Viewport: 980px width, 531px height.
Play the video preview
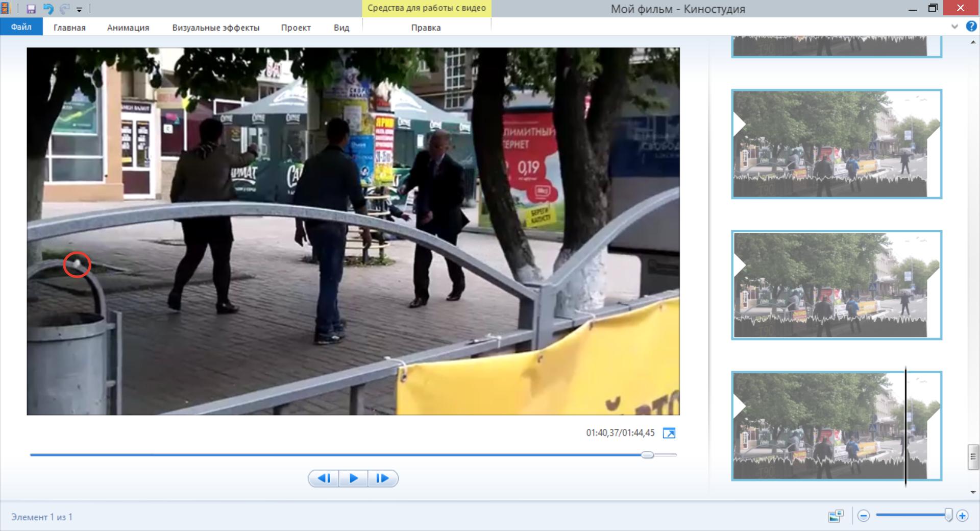click(x=353, y=478)
